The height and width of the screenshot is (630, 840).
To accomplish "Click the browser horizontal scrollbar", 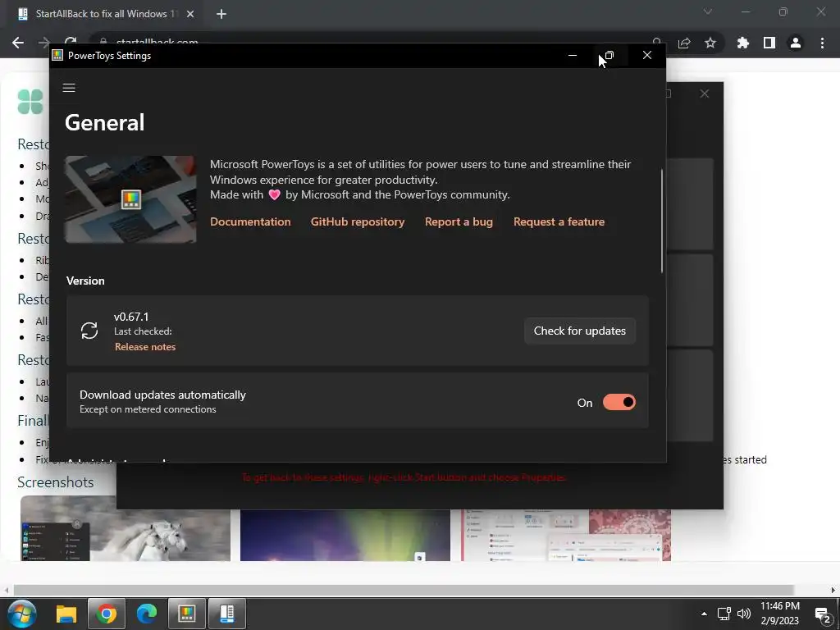I will click(x=403, y=591).
